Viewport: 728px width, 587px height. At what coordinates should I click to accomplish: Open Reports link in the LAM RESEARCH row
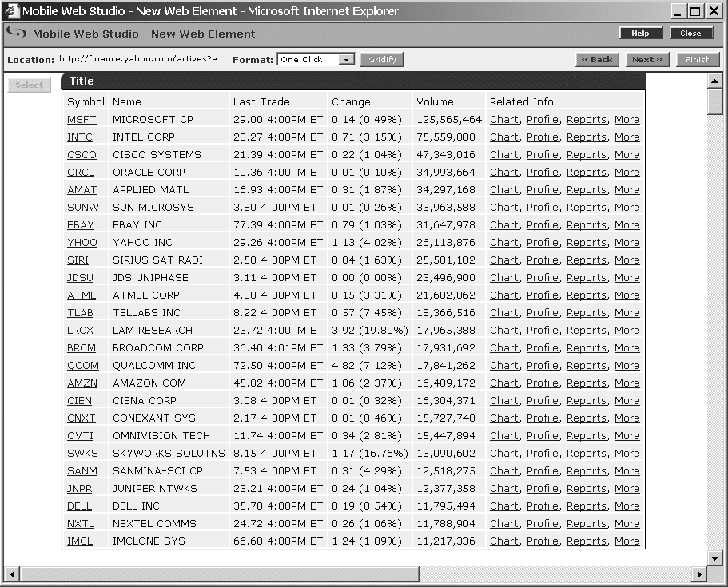tap(587, 331)
